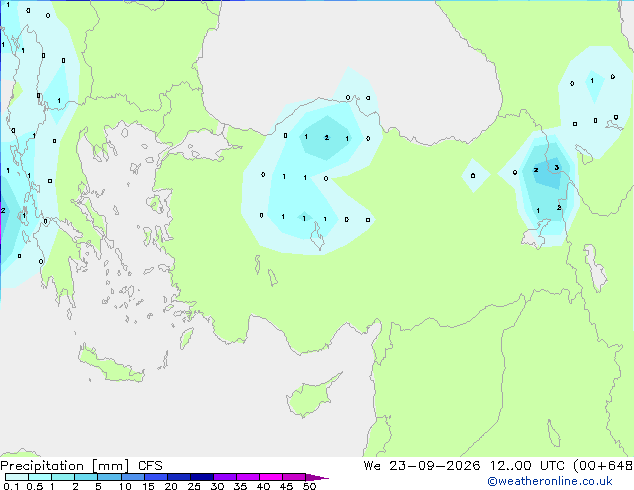
Task: Click the '(00+648' forecast offset text
Action: (603, 466)
